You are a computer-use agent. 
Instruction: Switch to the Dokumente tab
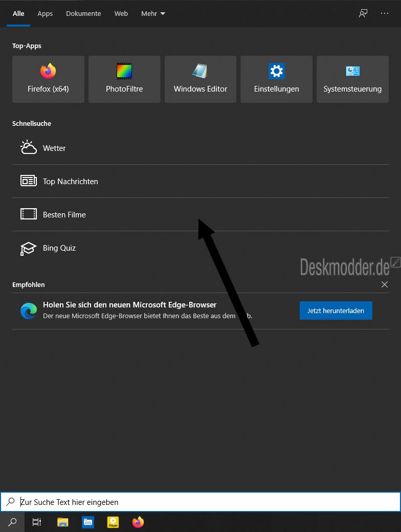click(x=83, y=14)
